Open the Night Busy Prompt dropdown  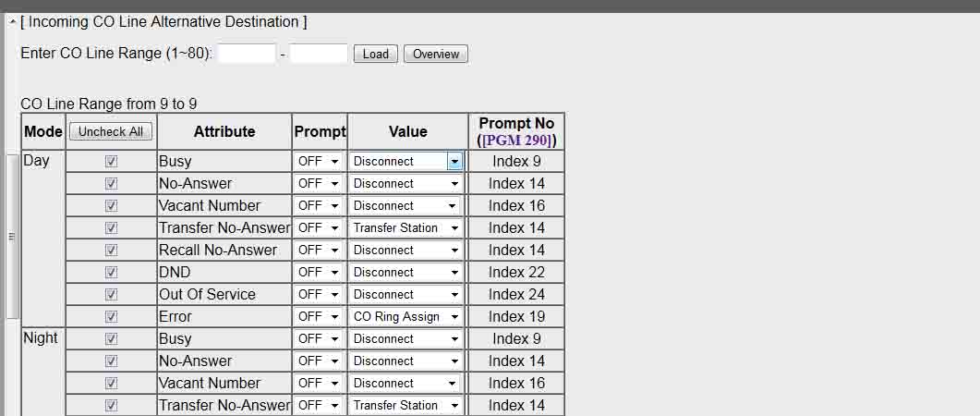coord(319,338)
